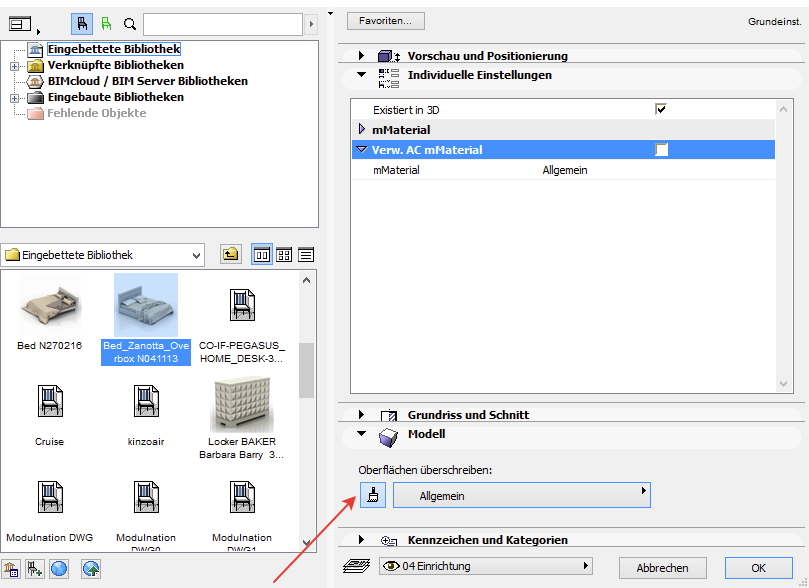Open the Favoriten... button
Screen dimensions: 809x588
point(385,21)
